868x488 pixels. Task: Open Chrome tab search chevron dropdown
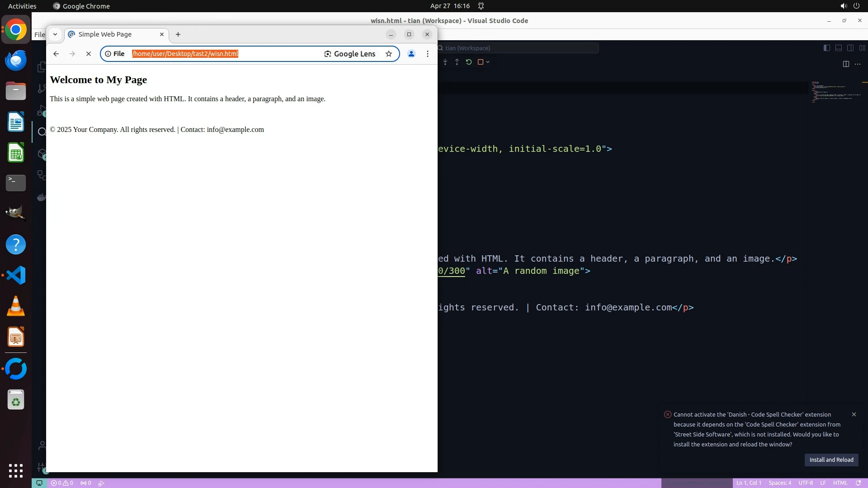[55, 34]
